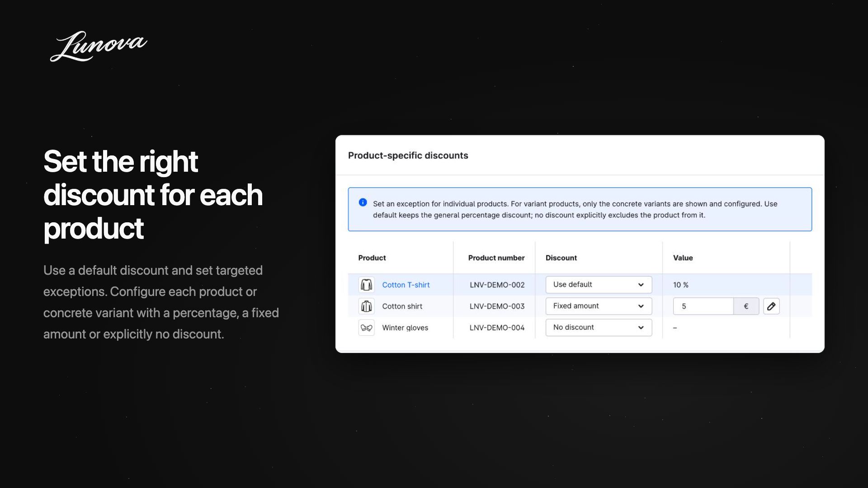
Task: Click the headline Set the right discount
Action: pos(153,195)
